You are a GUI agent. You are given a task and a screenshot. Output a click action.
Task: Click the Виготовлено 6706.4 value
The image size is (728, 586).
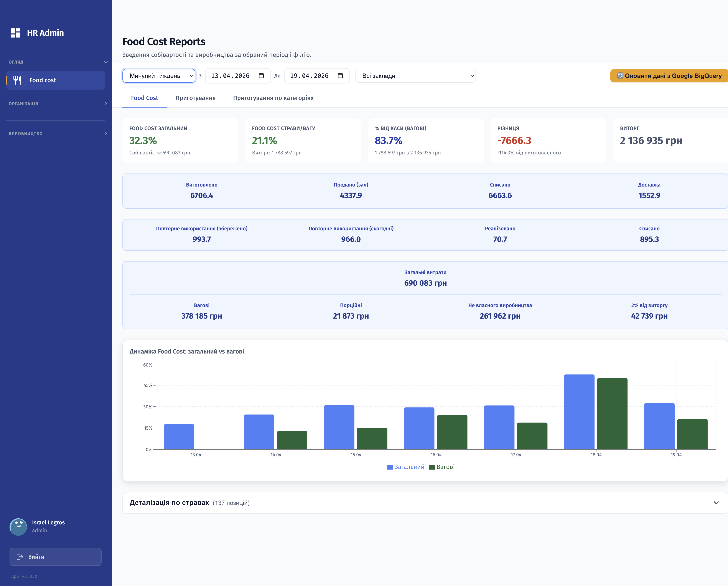[x=202, y=195]
